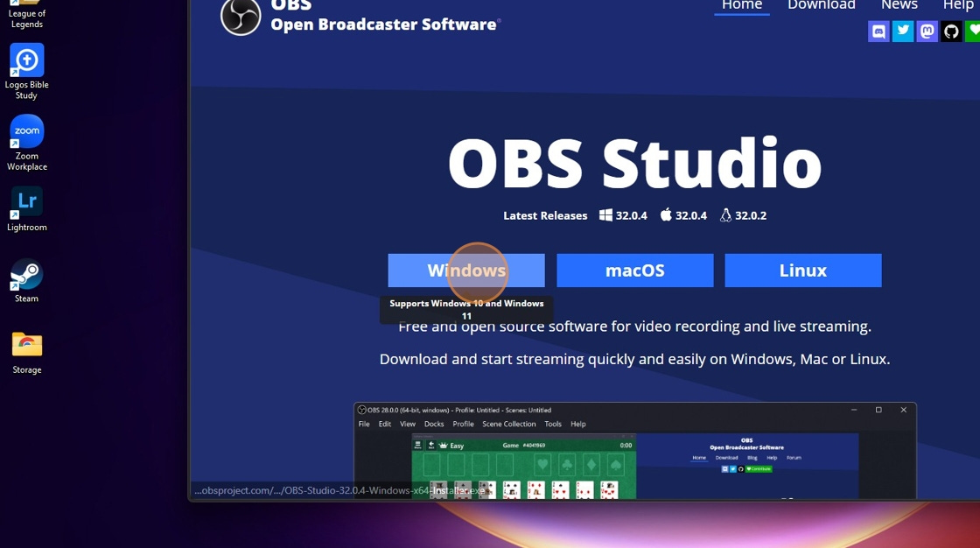The image size is (980, 548).
Task: Click the Linux download button
Action: (803, 270)
